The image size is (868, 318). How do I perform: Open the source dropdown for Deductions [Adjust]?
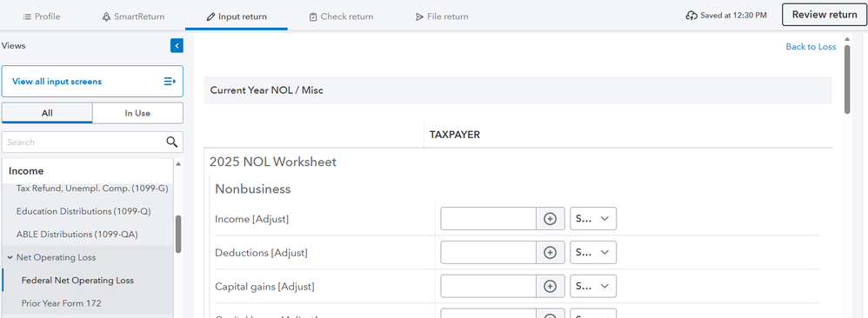(593, 253)
